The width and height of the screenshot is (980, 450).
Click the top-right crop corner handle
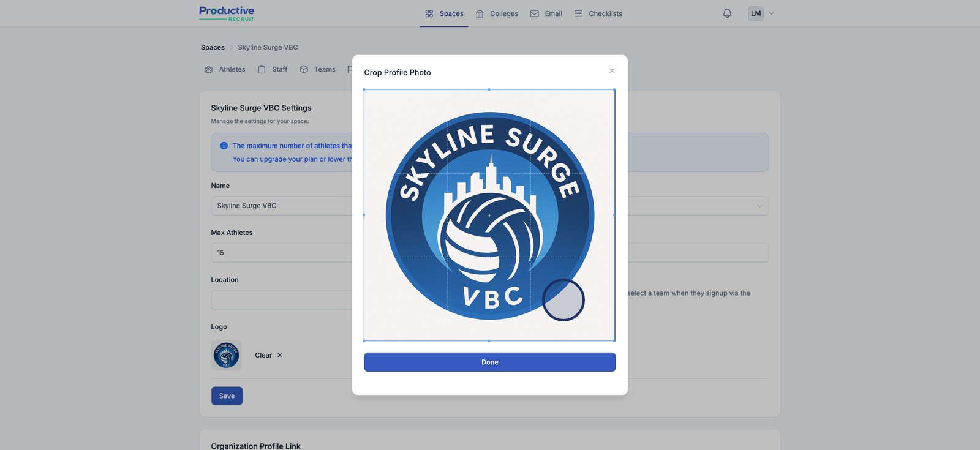point(614,90)
